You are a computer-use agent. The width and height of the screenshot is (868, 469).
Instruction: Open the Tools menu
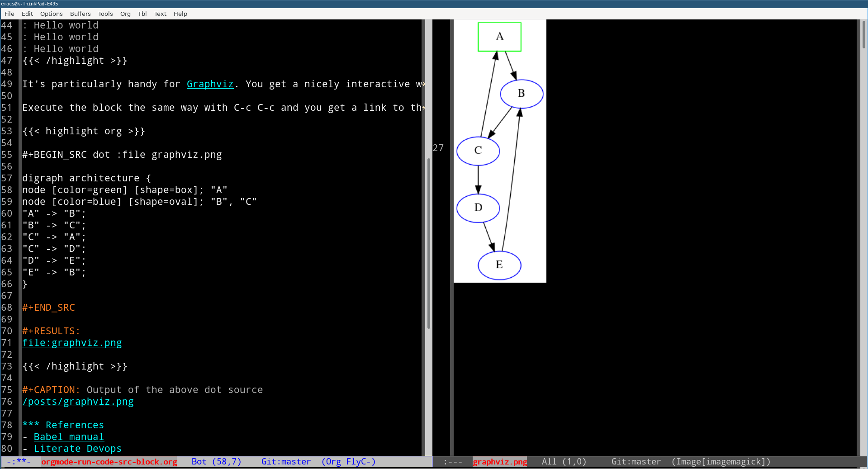[x=105, y=14]
